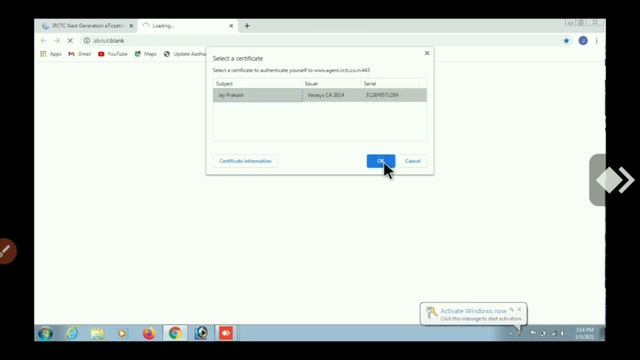The width and height of the screenshot is (640, 360).
Task: Click the Activate Windows now notification
Action: tap(473, 314)
